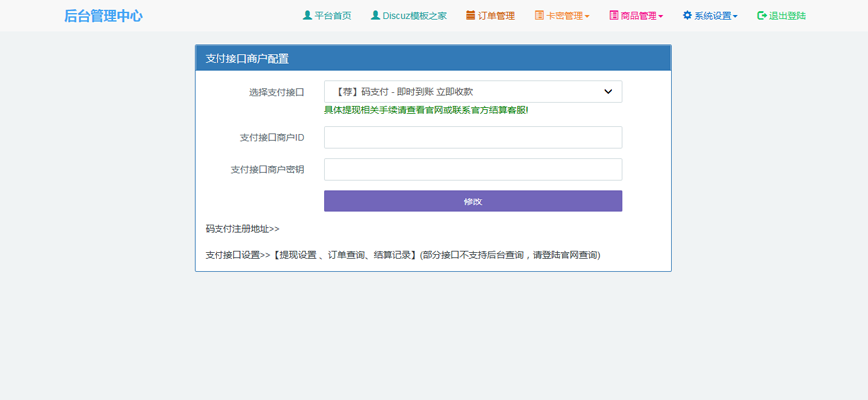Click the green 具体提现相关手续 notice text
Screen dimensions: 868x400
click(x=426, y=110)
